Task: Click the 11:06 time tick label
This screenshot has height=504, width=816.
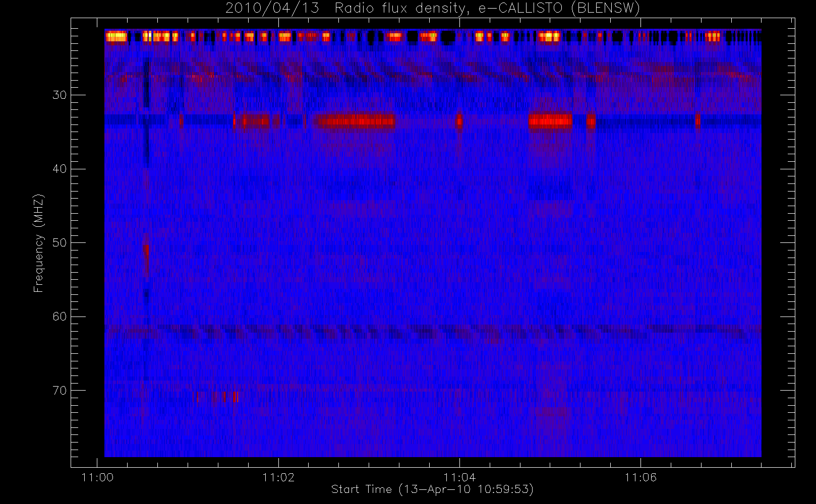Action: tap(640, 477)
